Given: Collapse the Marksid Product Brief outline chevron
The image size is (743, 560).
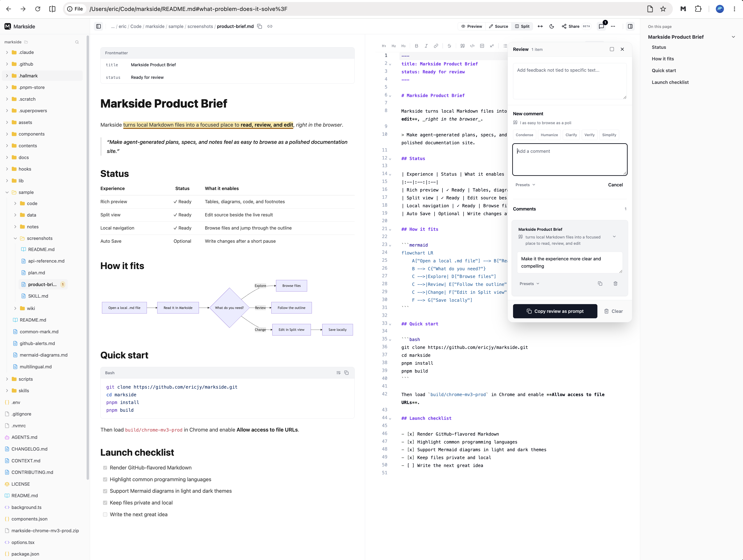Looking at the screenshot, I should tap(733, 37).
